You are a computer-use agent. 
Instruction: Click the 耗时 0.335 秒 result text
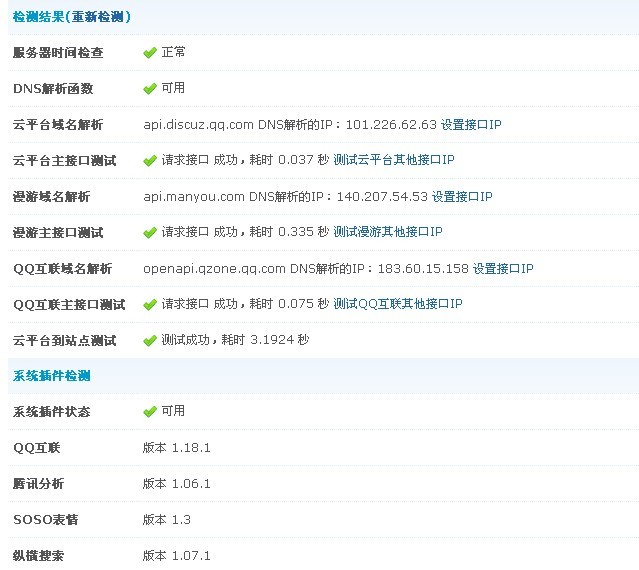(289, 232)
